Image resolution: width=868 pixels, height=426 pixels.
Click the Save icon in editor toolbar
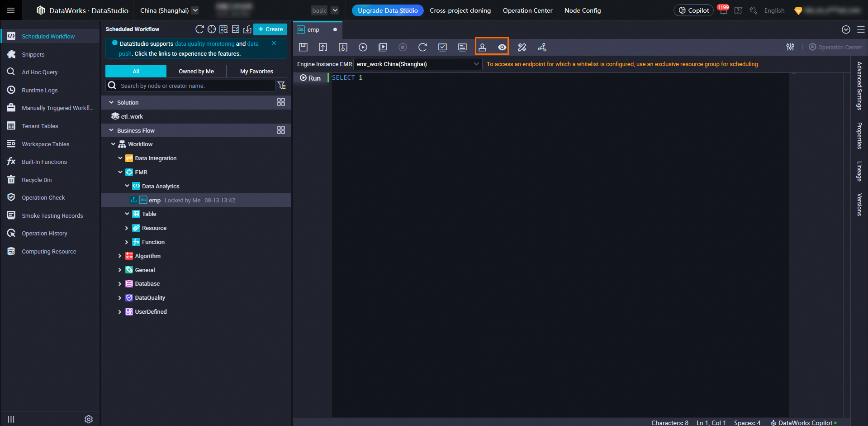click(303, 47)
